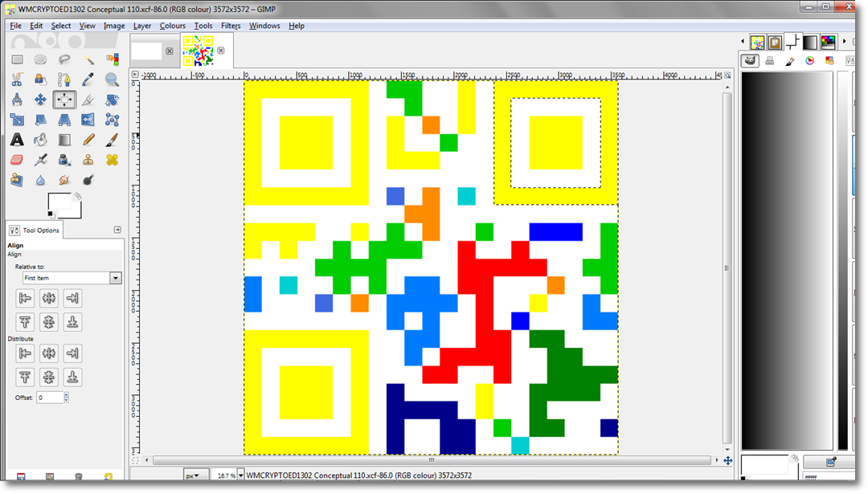Open the Edit menu
This screenshot has width=868, height=494.
point(36,26)
